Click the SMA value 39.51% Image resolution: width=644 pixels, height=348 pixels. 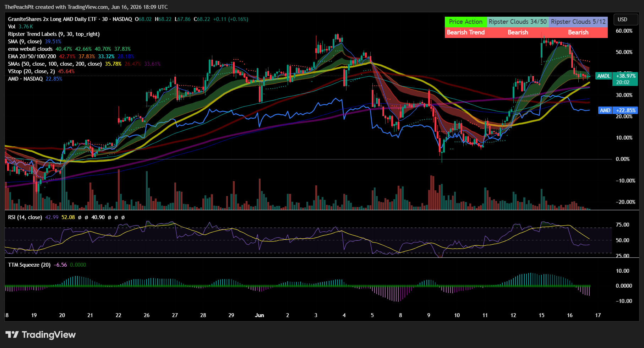(x=53, y=42)
